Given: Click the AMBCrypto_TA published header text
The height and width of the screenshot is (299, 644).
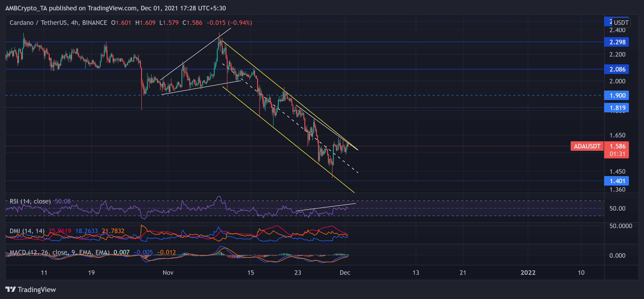Looking at the screenshot, I should [115, 8].
